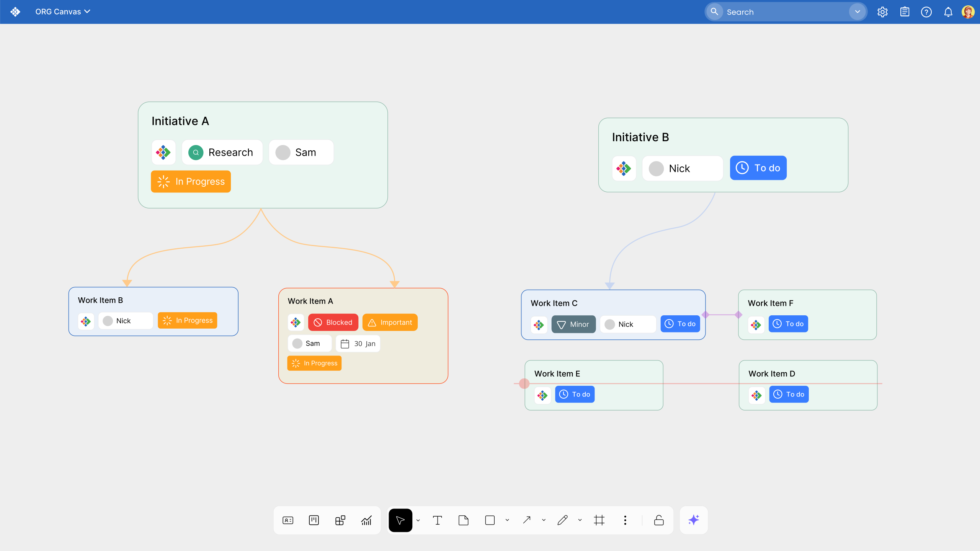The height and width of the screenshot is (551, 980).
Task: Open the notifications bell
Action: coord(948,12)
